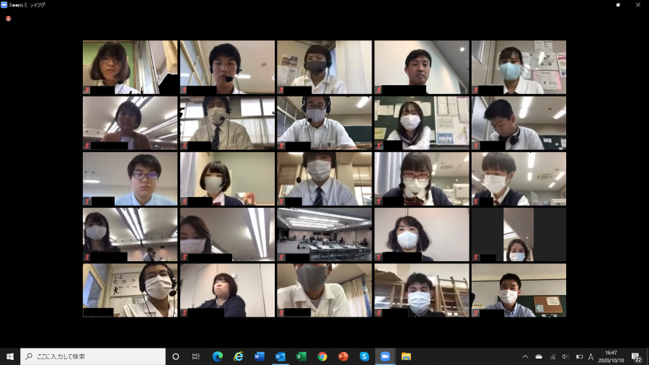Open Cortana circle icon in taskbar

point(175,356)
